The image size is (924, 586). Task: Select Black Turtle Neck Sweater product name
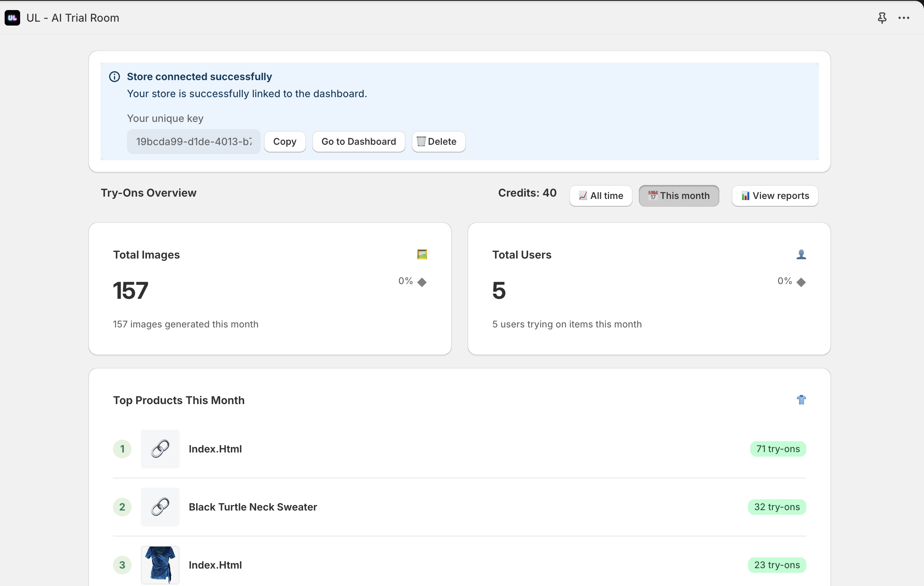[x=253, y=507]
